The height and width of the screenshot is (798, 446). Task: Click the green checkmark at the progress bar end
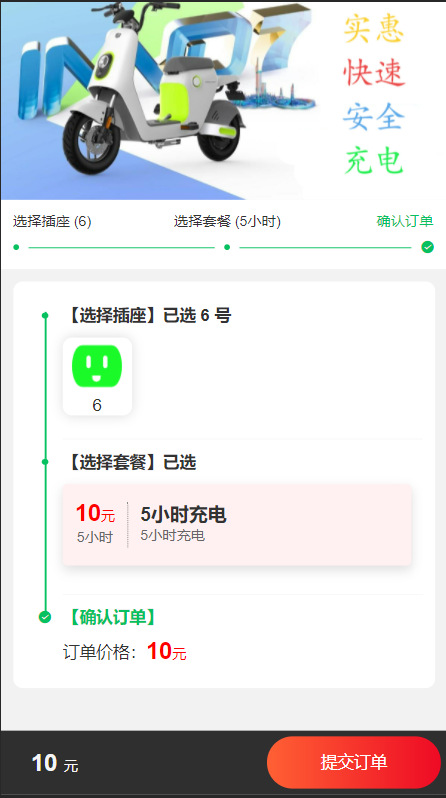point(428,247)
